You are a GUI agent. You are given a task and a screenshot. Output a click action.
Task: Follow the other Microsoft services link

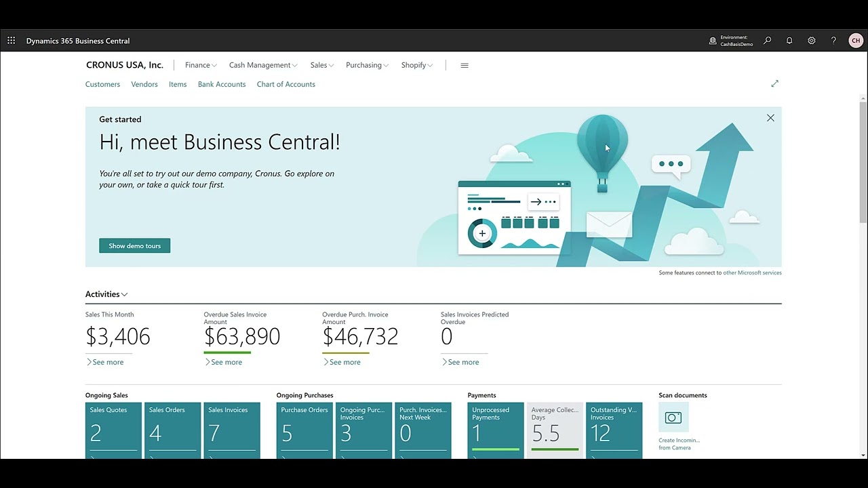pos(752,272)
